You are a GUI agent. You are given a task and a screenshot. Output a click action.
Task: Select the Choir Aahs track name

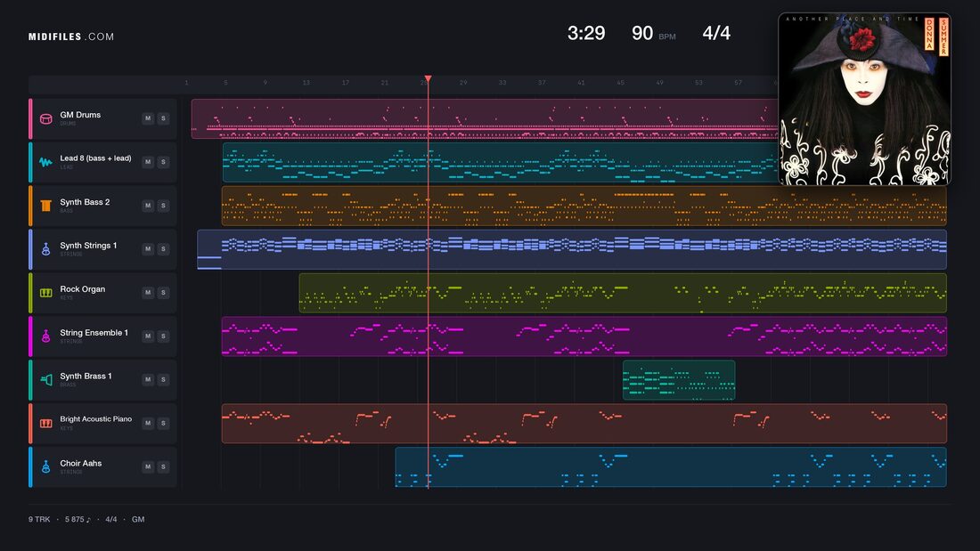pos(80,463)
